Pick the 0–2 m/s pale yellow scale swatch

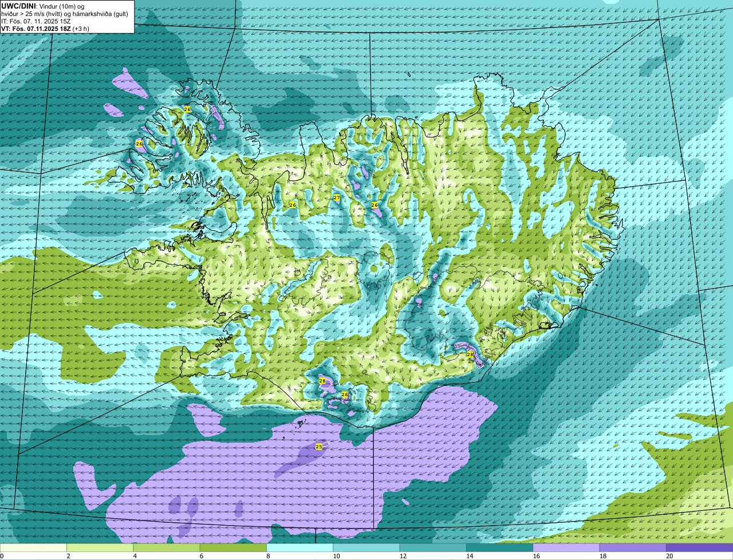pos(33,547)
